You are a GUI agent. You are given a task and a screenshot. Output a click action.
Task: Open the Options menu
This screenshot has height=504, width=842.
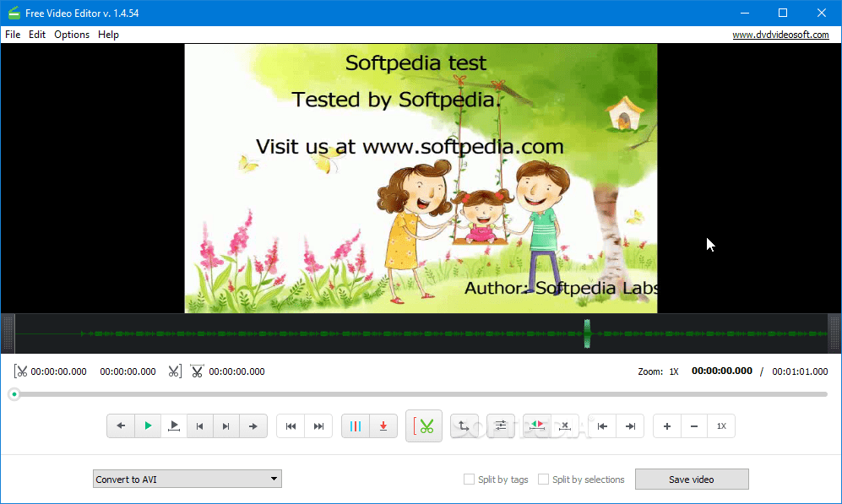click(x=72, y=35)
